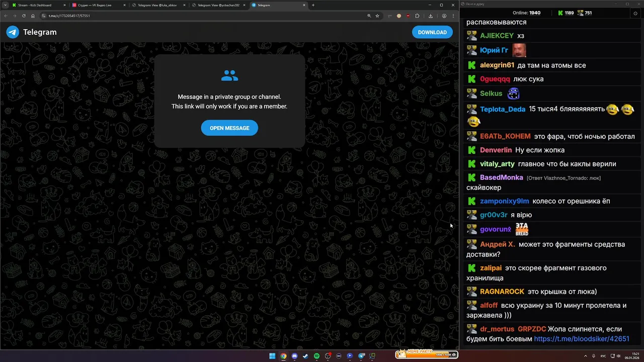Click the group people icon on the card
The width and height of the screenshot is (644, 362).
229,76
